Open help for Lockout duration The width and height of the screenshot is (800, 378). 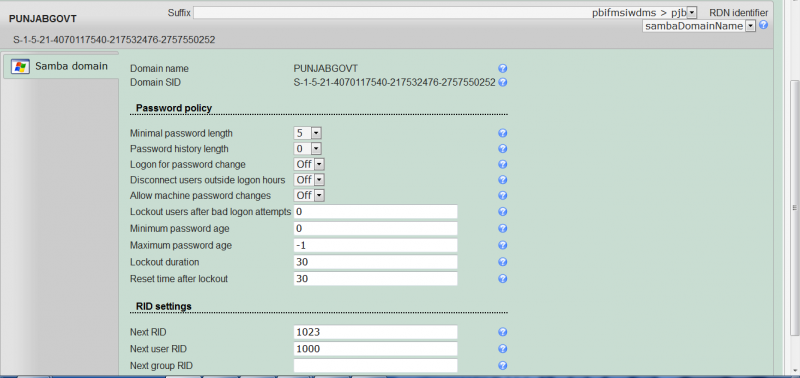click(503, 262)
